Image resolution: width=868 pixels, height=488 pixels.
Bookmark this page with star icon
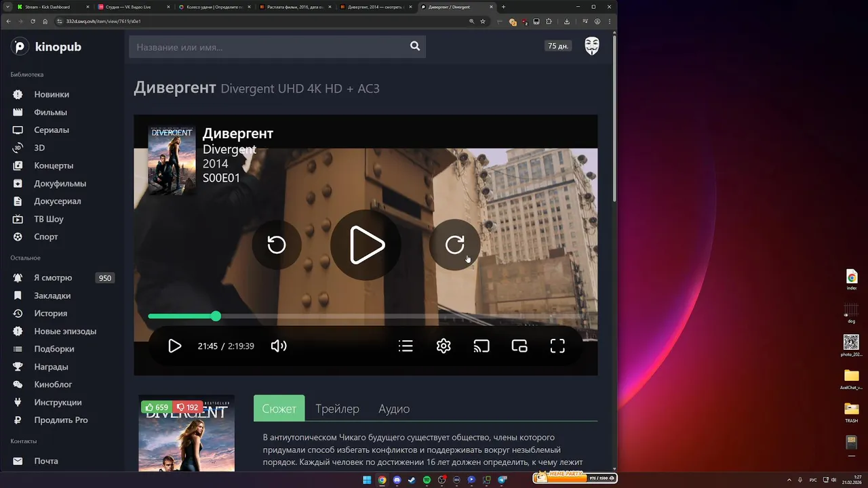click(x=483, y=21)
